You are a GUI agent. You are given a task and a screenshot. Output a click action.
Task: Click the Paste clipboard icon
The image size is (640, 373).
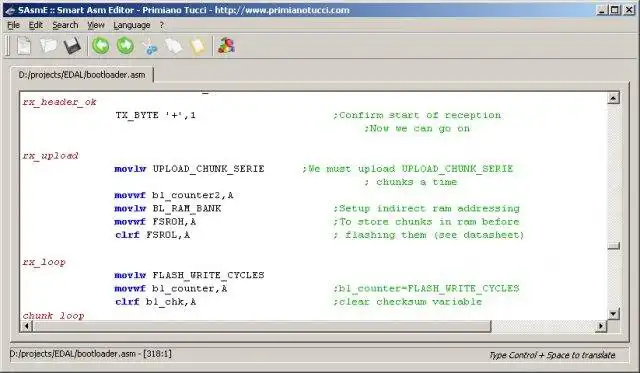(x=198, y=46)
